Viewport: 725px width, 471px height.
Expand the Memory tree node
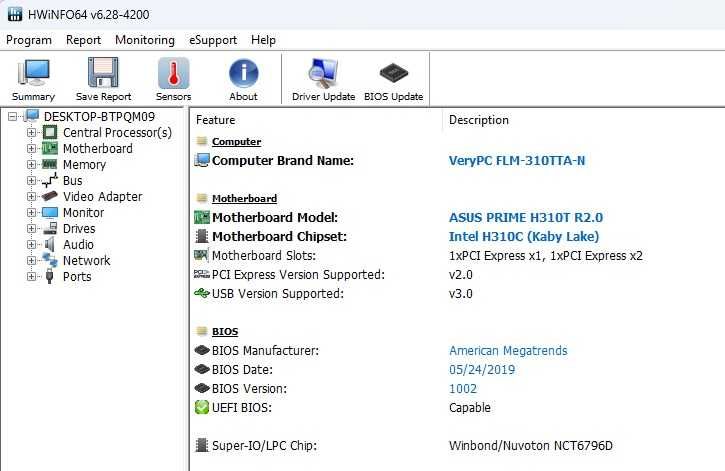coord(31,165)
